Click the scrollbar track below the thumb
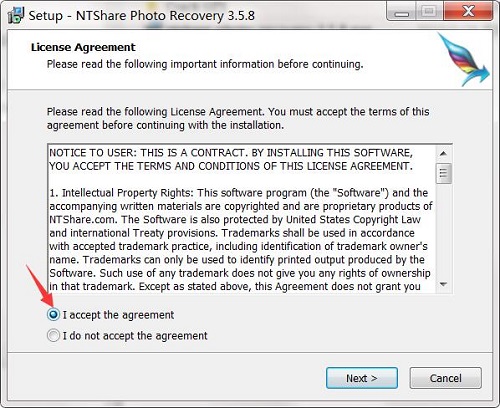This screenshot has width=500, height=408. coord(443,230)
